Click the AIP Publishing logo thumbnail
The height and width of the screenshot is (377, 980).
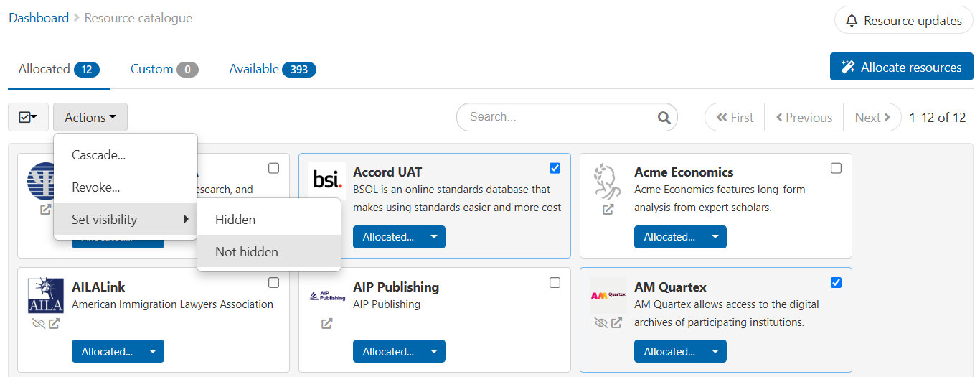coord(326,296)
